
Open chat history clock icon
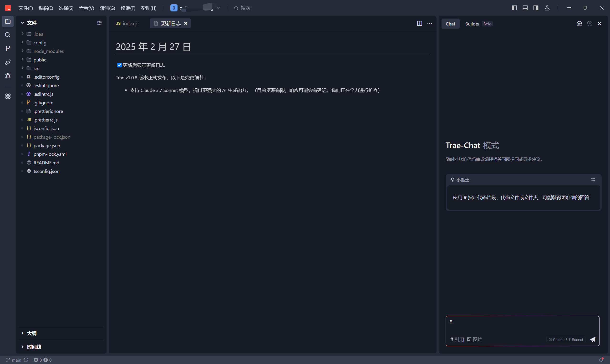point(590,24)
